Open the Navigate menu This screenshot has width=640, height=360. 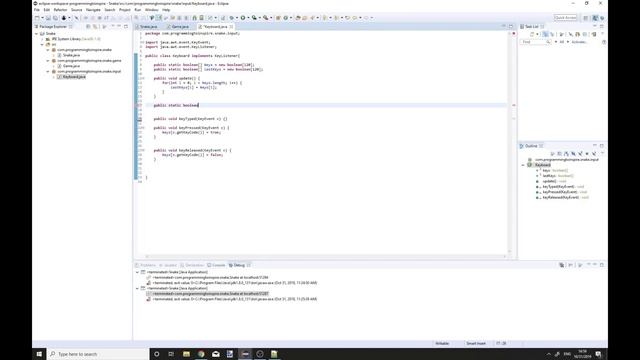(x=93, y=10)
